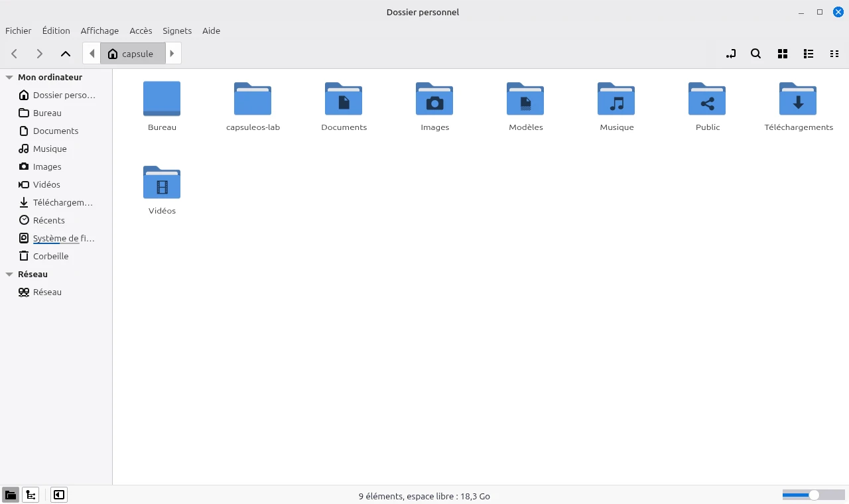Open the search magnifier in the toolbar
Image resolution: width=849 pixels, height=504 pixels.
(x=755, y=54)
